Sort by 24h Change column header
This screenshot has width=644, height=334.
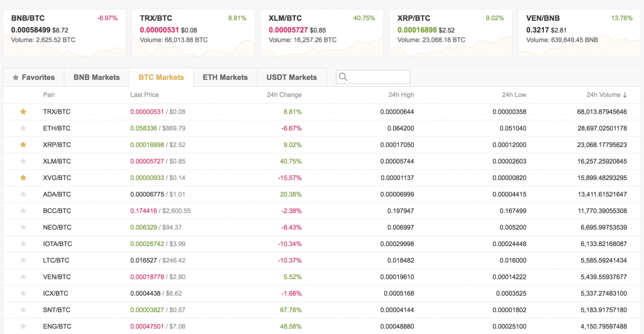284,95
